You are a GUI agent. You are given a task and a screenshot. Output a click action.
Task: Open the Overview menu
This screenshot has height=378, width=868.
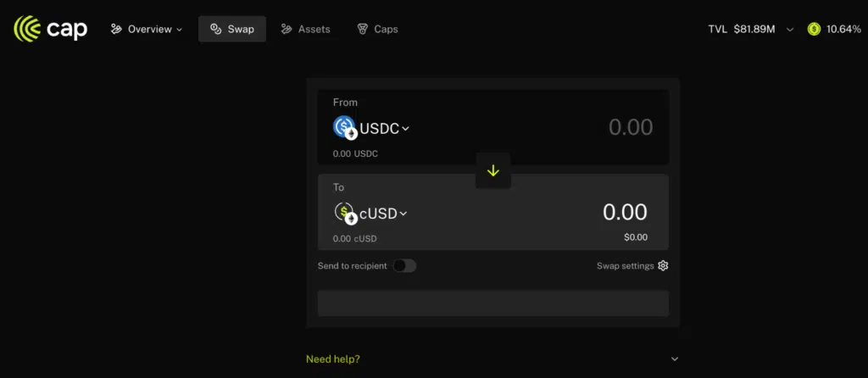pos(147,30)
